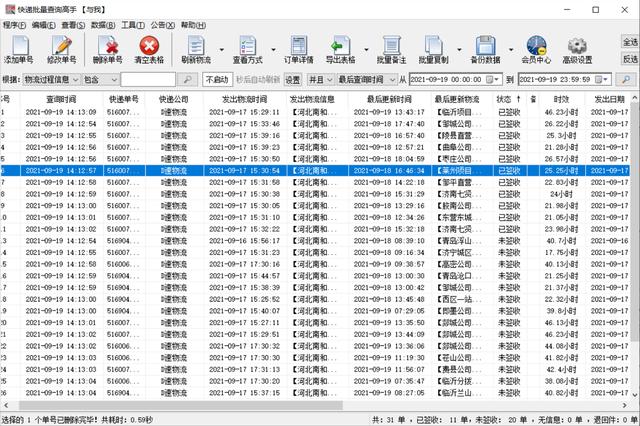This screenshot has width=640, height=426.
Task: Open the 包含 condition dropdown
Action: tap(100, 79)
